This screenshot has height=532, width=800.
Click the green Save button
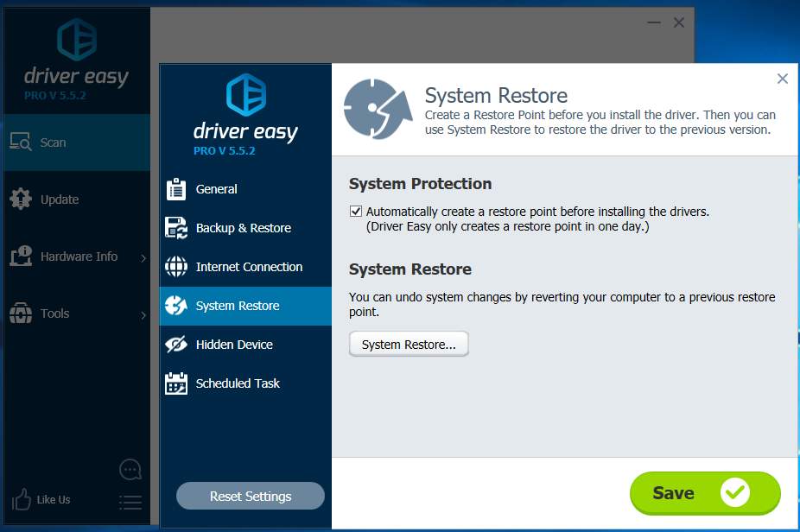(705, 493)
